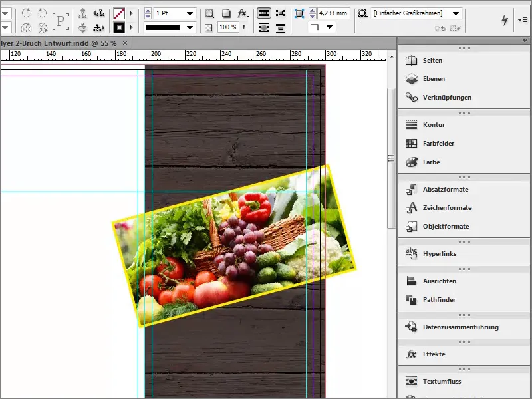Image resolution: width=532 pixels, height=399 pixels.
Task: Click the P orientation preview indicator
Action: [x=61, y=21]
